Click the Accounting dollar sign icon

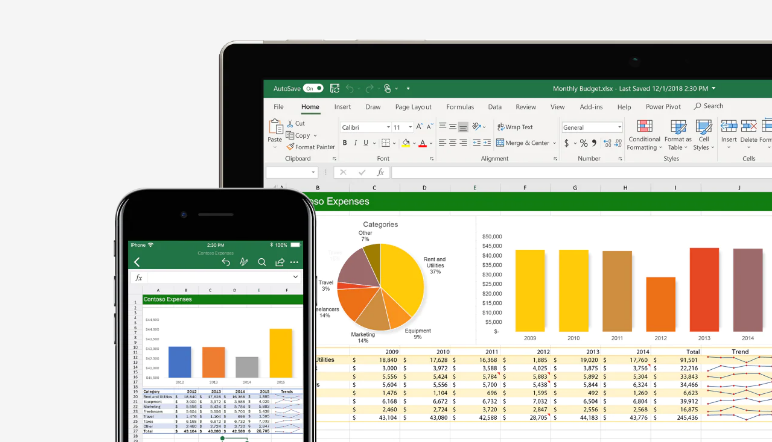(567, 143)
